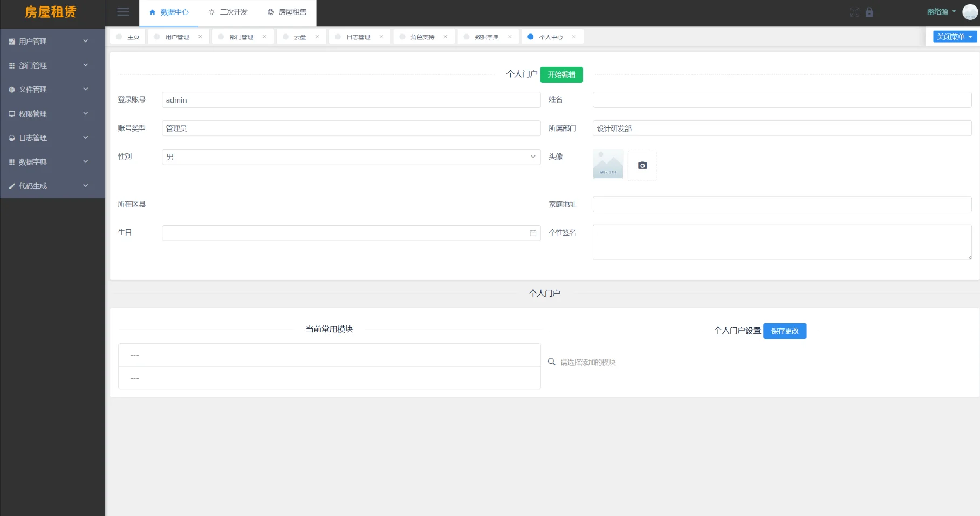The width and height of the screenshot is (980, 516).
Task: Click the 部门管理 grid icon in sidebar
Action: point(11,65)
